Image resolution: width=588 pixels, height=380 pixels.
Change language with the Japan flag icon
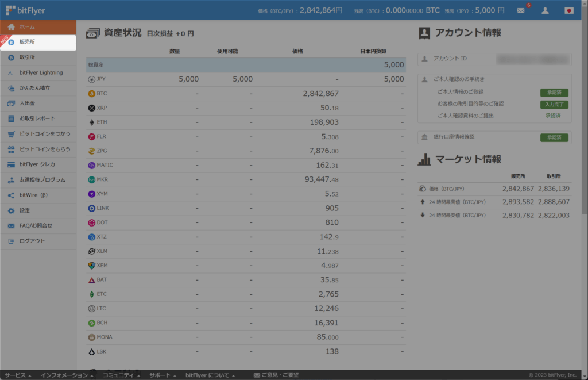(x=569, y=10)
